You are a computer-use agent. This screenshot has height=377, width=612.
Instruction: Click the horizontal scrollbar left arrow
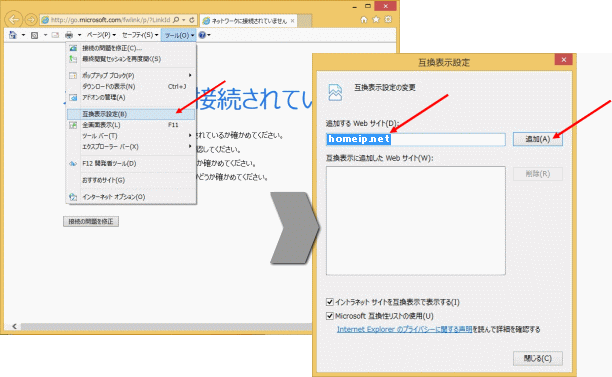[x=14, y=326]
